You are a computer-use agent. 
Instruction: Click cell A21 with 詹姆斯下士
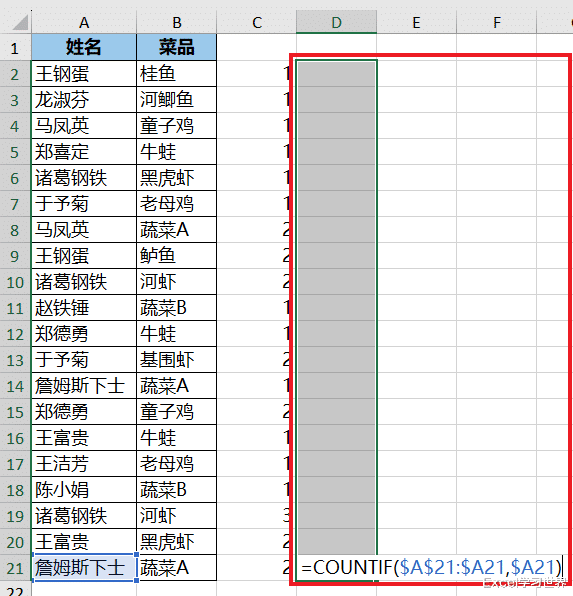(84, 567)
